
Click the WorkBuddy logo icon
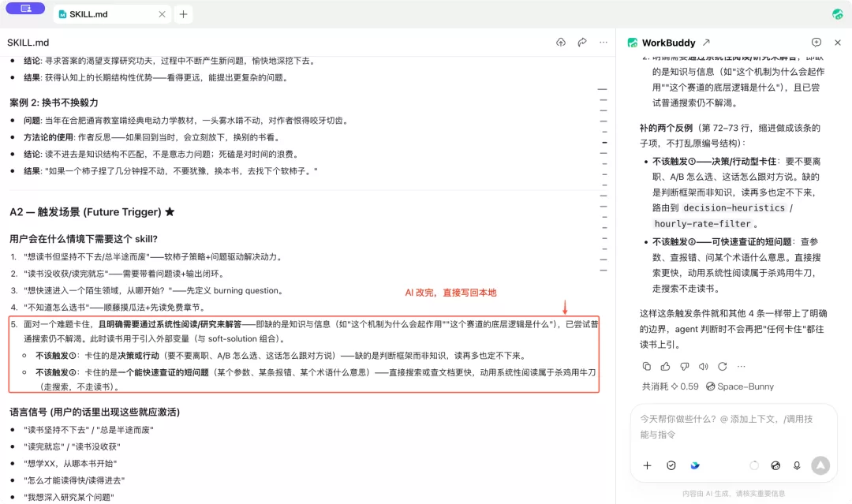click(x=633, y=43)
